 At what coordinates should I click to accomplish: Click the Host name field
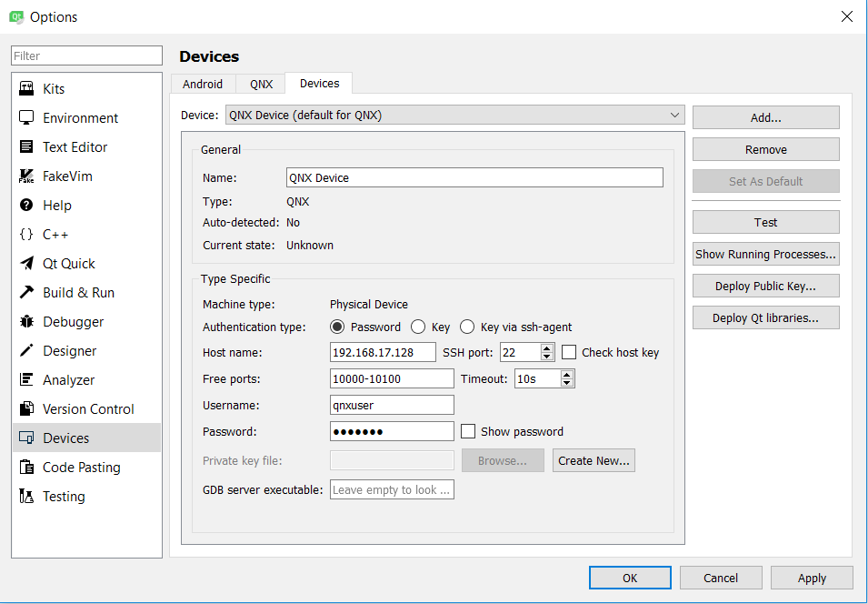[x=383, y=352]
